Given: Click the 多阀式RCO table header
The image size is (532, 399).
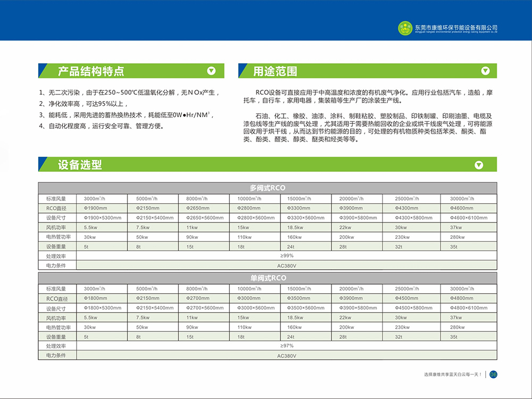Looking at the screenshot, I should (268, 188).
